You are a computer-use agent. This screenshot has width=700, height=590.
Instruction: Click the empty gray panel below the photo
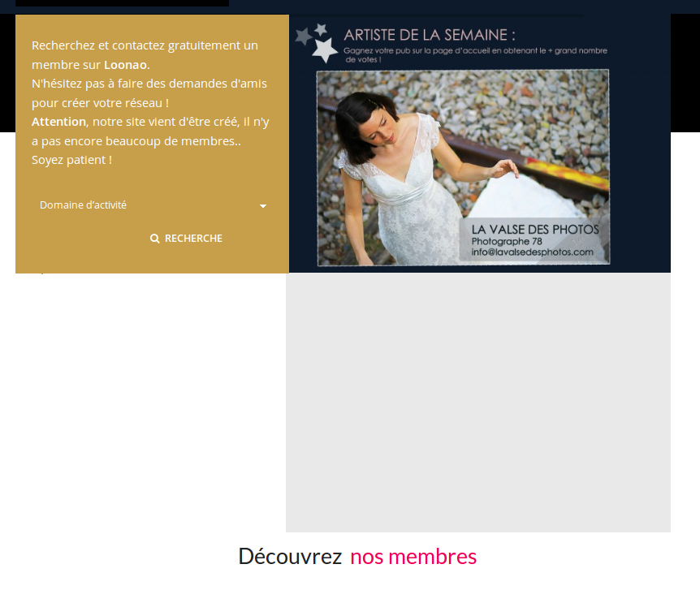point(477,402)
